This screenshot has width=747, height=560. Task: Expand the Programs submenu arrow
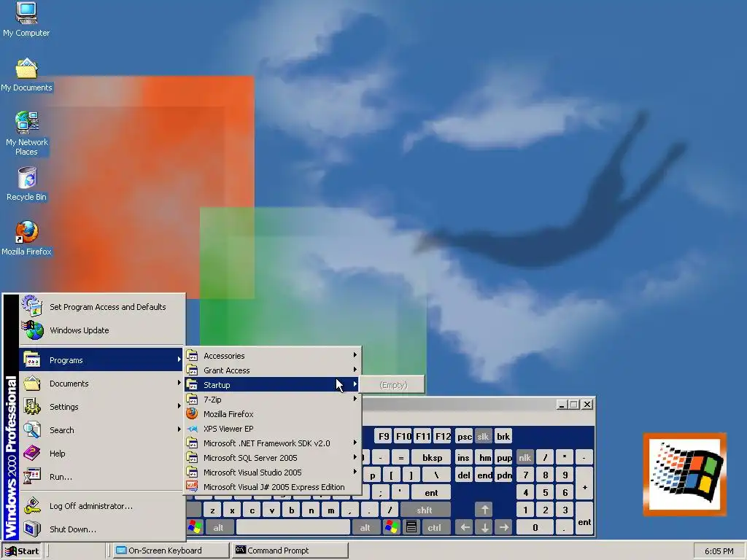click(x=179, y=359)
